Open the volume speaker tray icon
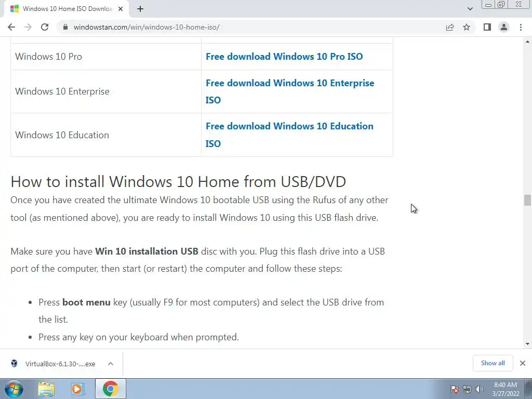Image resolution: width=532 pixels, height=399 pixels. (480, 389)
